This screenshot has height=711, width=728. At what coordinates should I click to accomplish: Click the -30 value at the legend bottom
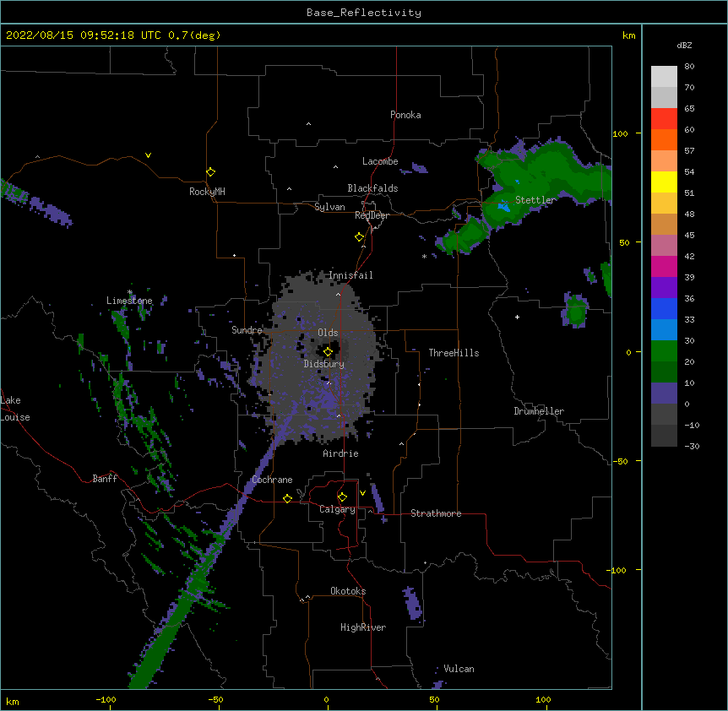click(x=692, y=446)
